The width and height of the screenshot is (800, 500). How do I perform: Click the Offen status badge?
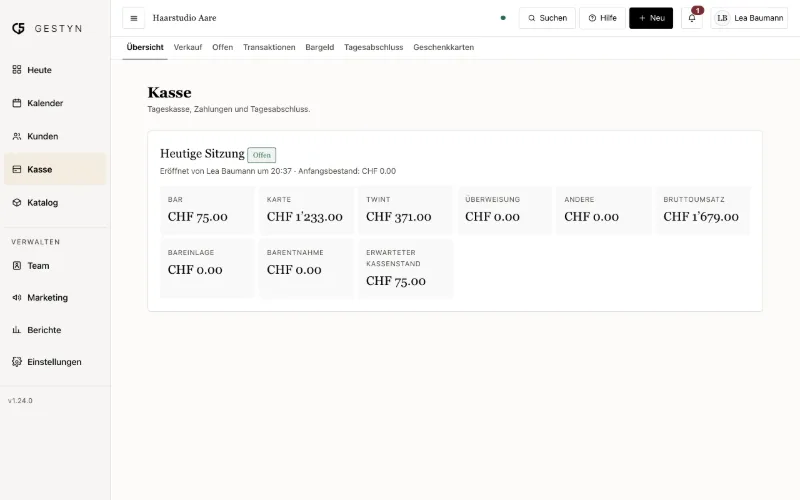[262, 155]
